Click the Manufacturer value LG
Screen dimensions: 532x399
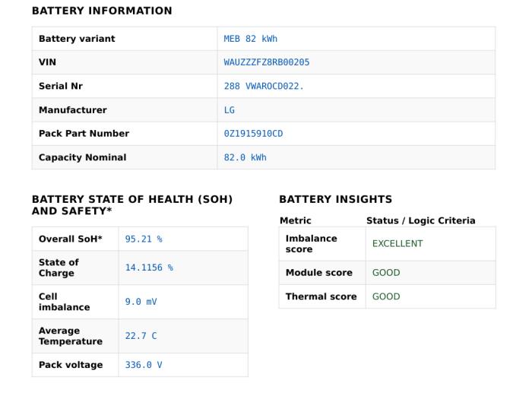[230, 110]
